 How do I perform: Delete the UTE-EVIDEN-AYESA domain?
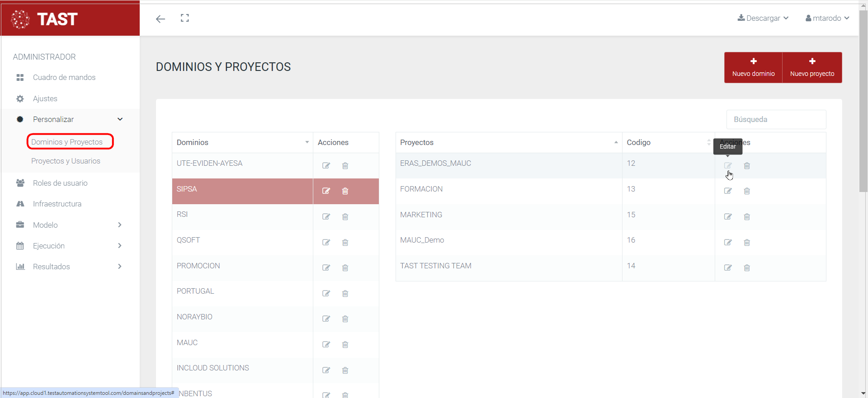point(345,166)
